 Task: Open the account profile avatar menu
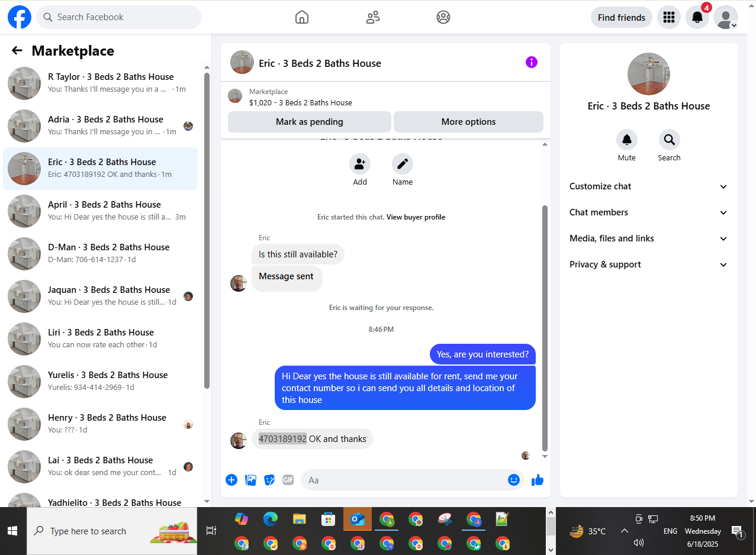coord(726,17)
